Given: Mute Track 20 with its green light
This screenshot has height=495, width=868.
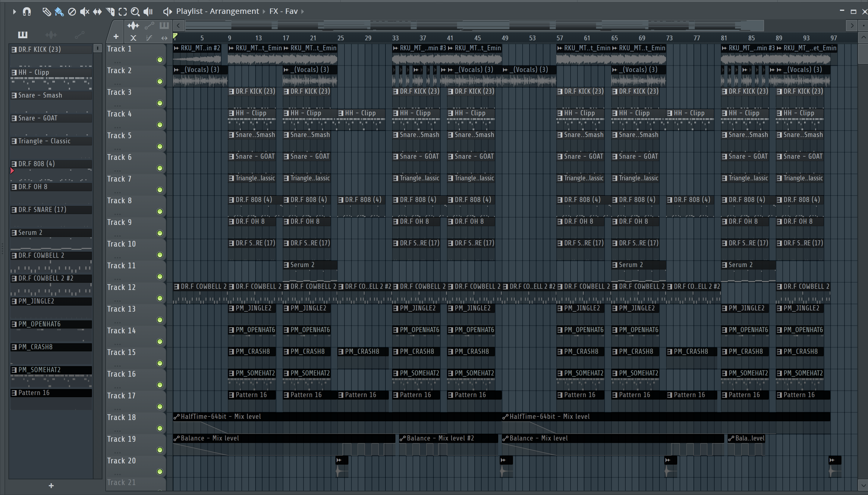Looking at the screenshot, I should [160, 472].
